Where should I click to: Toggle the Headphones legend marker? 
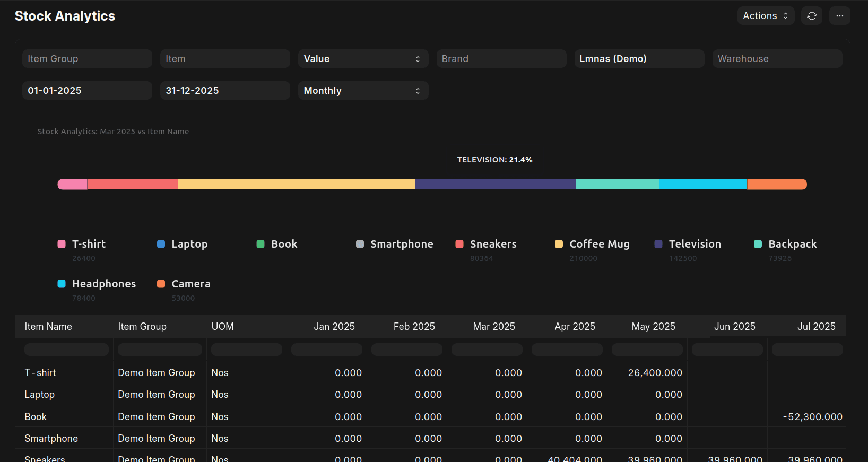pyautogui.click(x=62, y=284)
